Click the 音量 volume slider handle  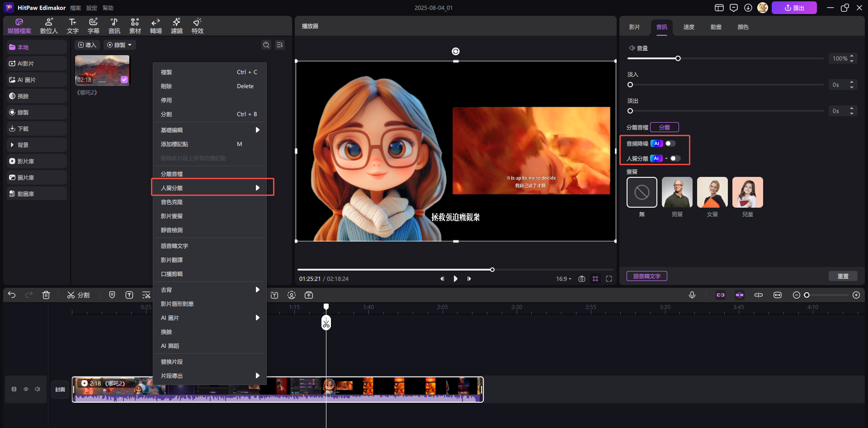coord(678,58)
